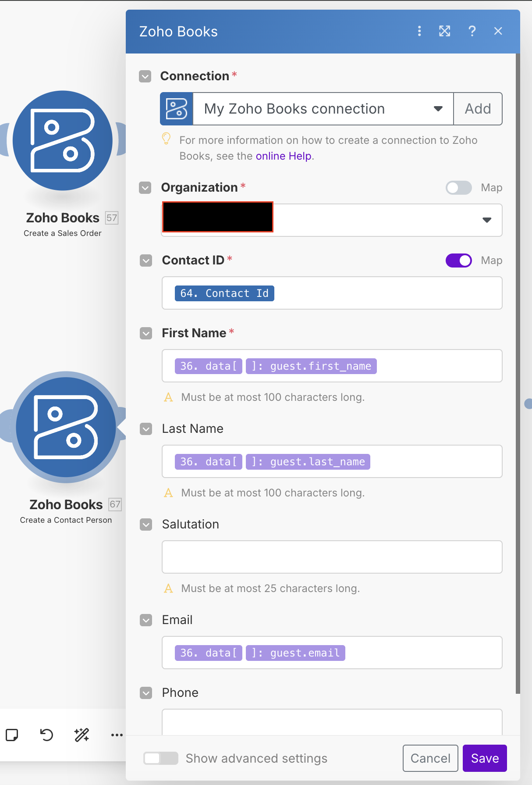Click the Create a Contact Person module icon
This screenshot has height=785, width=532.
[x=66, y=427]
